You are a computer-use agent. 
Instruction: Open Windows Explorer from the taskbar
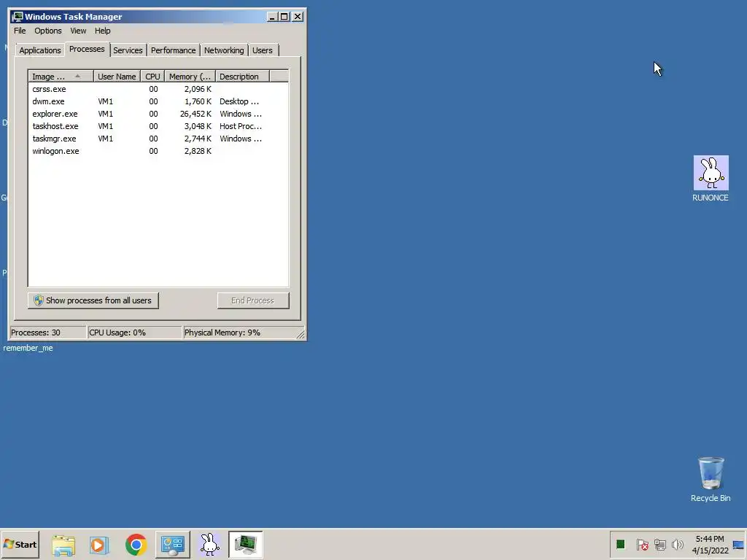coord(63,545)
